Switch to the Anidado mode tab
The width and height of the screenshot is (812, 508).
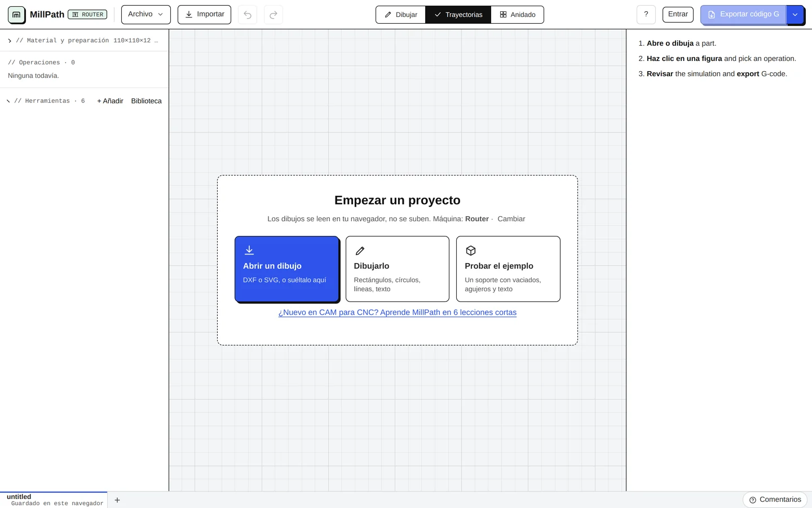pyautogui.click(x=517, y=15)
